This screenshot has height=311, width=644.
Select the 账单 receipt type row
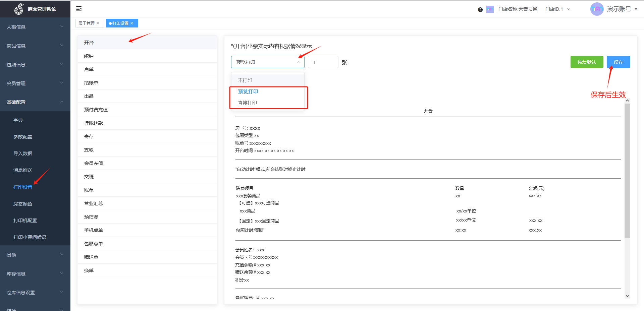click(x=147, y=190)
